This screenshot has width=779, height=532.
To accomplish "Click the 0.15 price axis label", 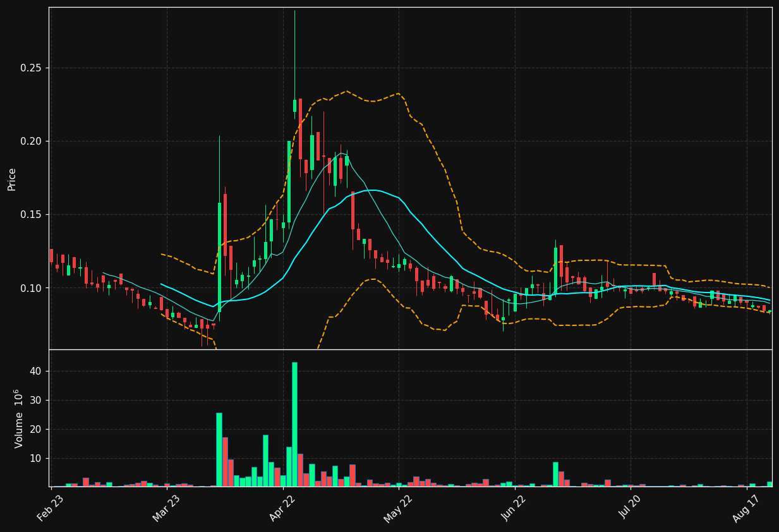I will pos(31,214).
